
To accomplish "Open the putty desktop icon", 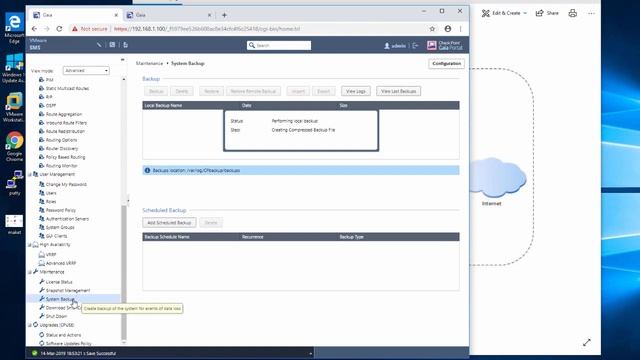I will click(14, 183).
